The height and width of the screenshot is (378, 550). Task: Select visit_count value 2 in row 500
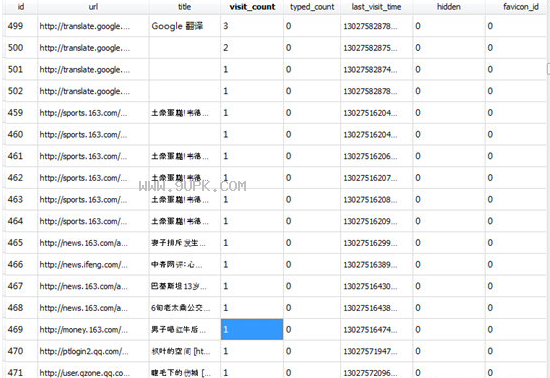click(x=252, y=48)
